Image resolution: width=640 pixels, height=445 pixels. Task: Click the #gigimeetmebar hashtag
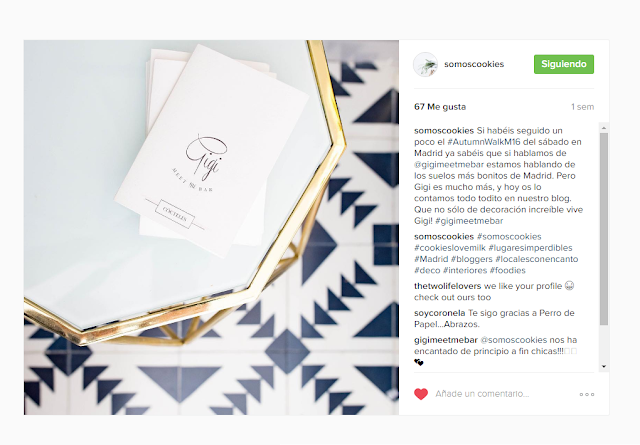point(469,221)
